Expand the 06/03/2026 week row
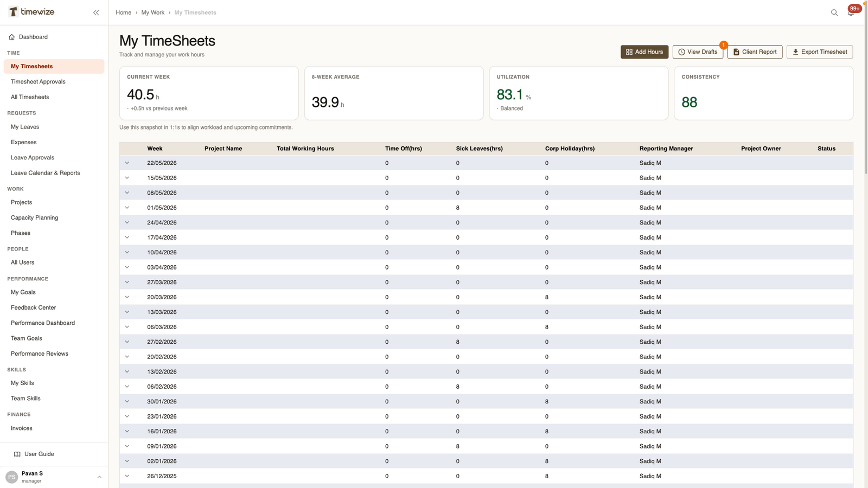Viewport: 868px width, 488px height. click(x=127, y=327)
